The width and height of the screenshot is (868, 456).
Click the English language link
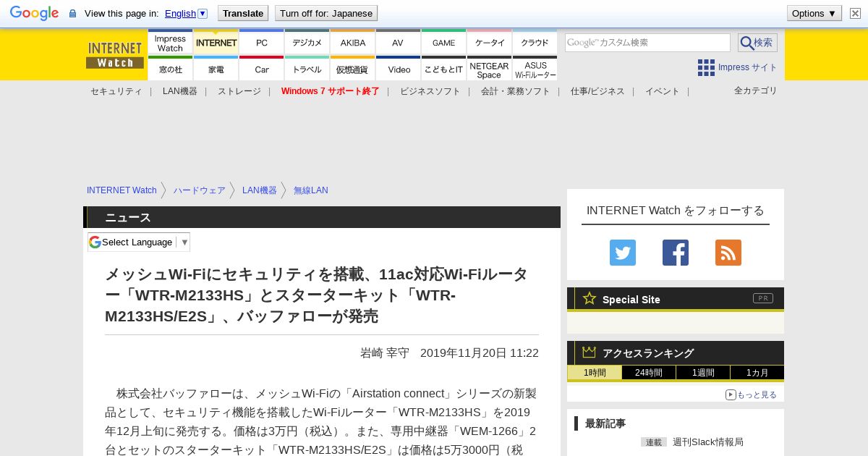[x=180, y=13]
